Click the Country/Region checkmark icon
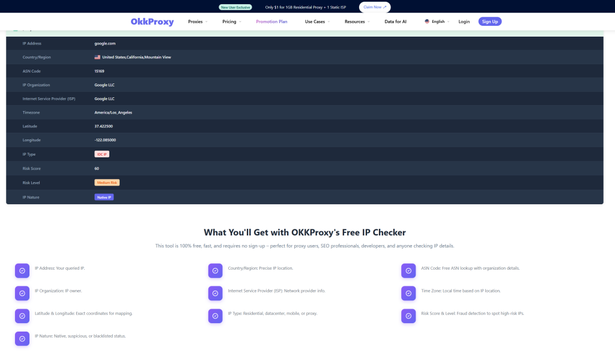This screenshot has width=615, height=364. point(216,270)
